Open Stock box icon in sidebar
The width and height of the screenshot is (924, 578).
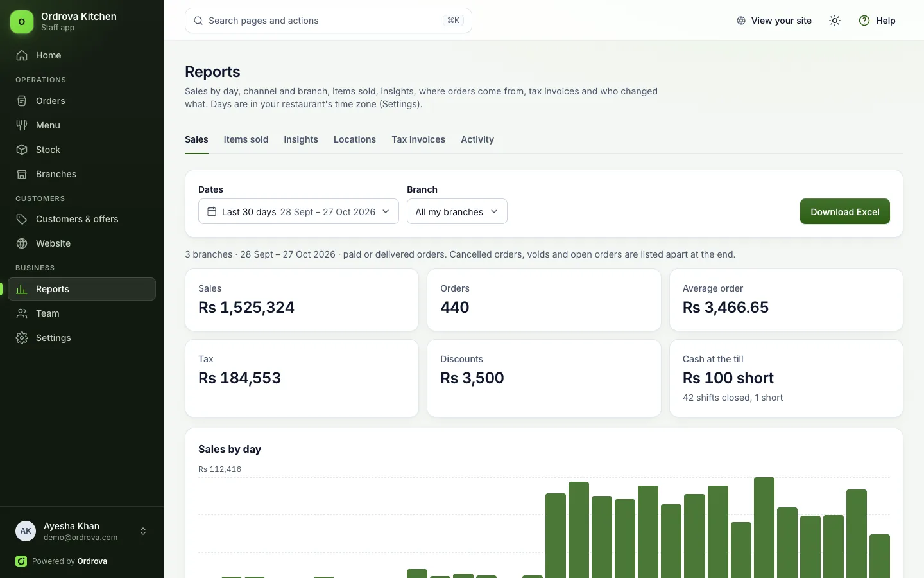tap(22, 150)
